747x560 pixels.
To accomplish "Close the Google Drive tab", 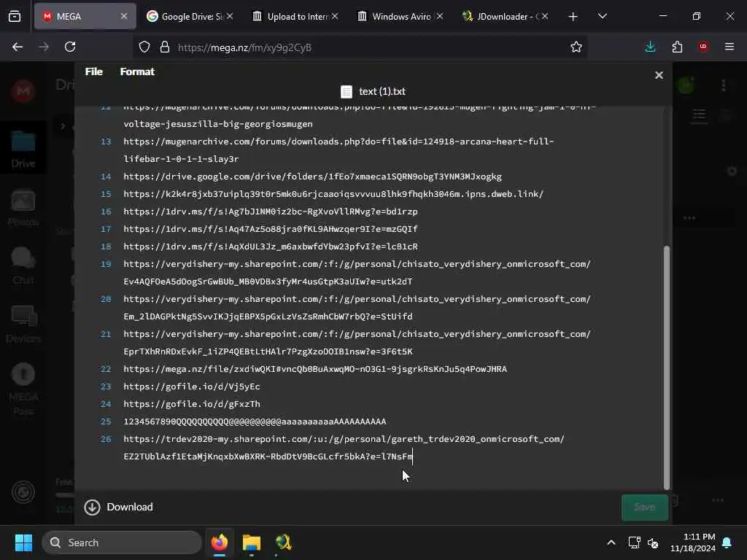I will (230, 16).
